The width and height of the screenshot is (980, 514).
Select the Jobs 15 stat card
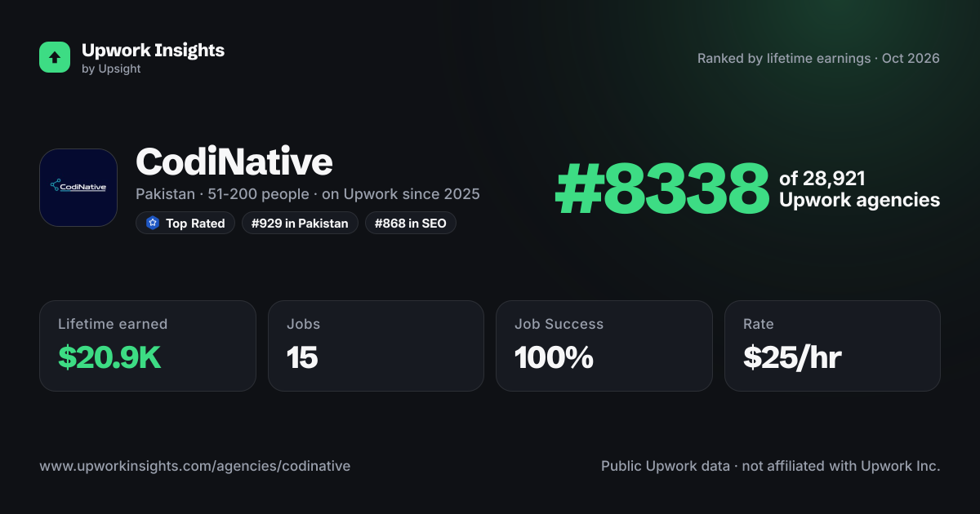coord(376,346)
